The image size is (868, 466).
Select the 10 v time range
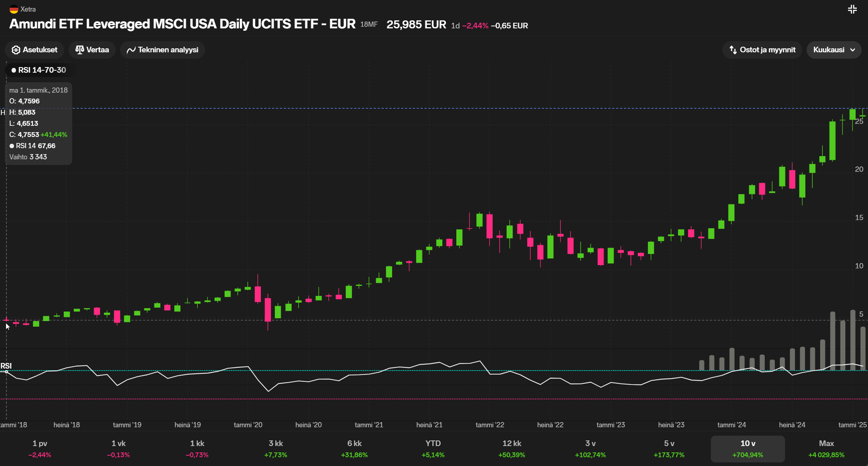(748, 448)
